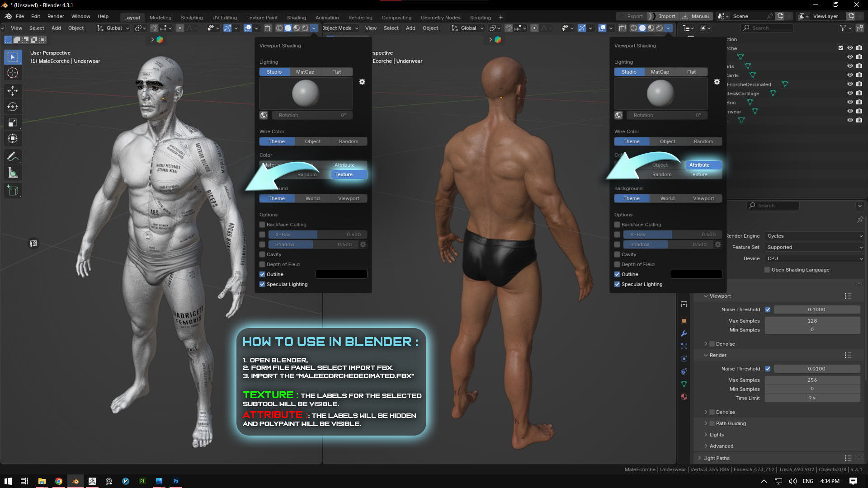Screen dimensions: 868x488
Task: Pin the Properties editor with the pin icon
Action: pos(860,220)
